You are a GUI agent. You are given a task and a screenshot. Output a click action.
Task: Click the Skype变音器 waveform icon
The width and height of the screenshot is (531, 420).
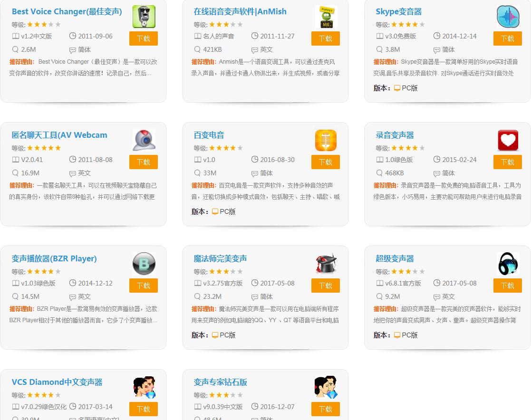pyautogui.click(x=508, y=17)
